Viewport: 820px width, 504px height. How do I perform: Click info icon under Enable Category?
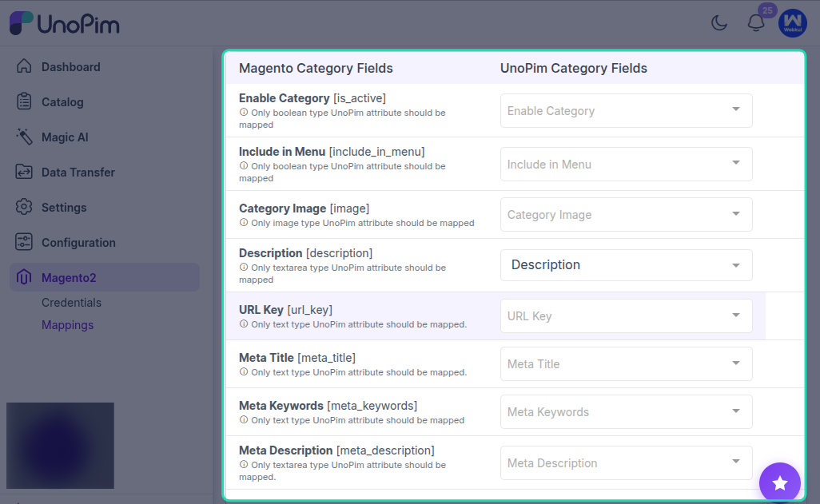[244, 112]
